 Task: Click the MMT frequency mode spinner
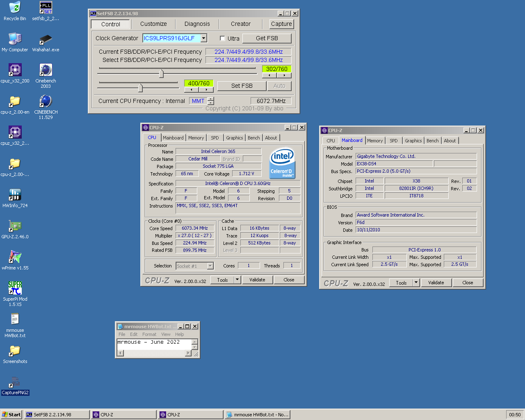(x=210, y=101)
